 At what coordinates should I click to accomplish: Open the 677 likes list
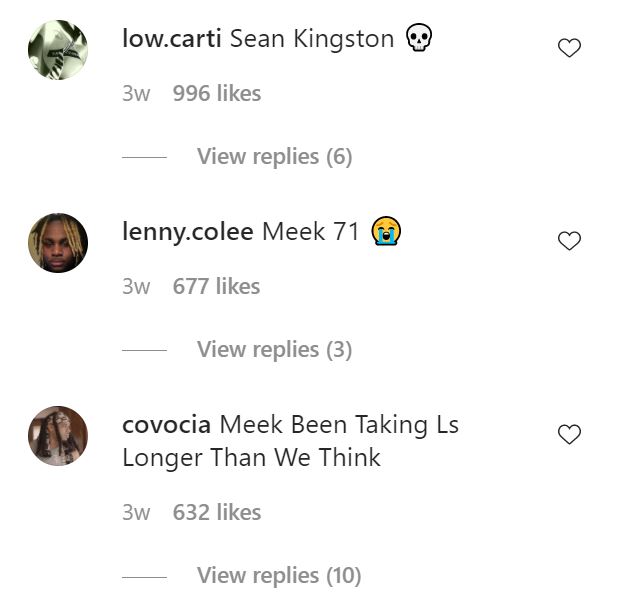pyautogui.click(x=216, y=287)
